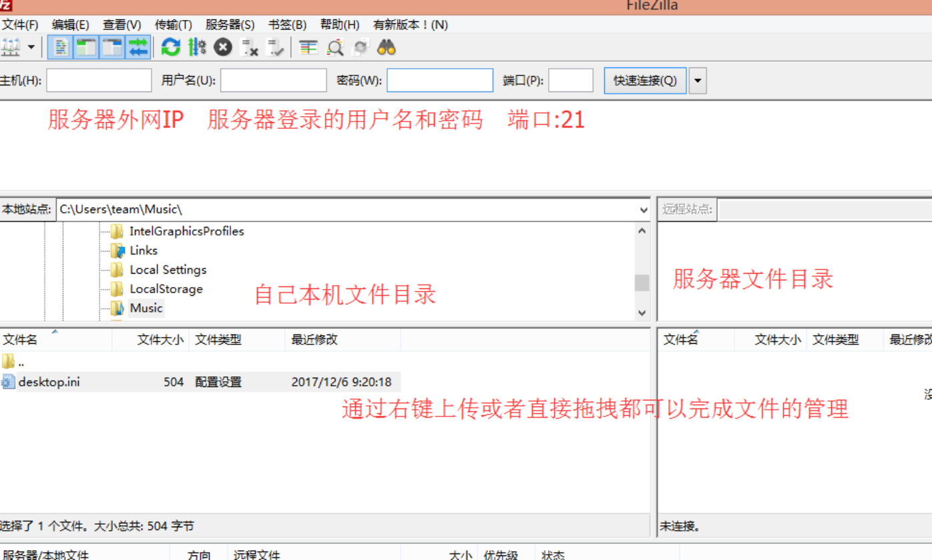Open the 编辑(E) menu

[x=71, y=25]
